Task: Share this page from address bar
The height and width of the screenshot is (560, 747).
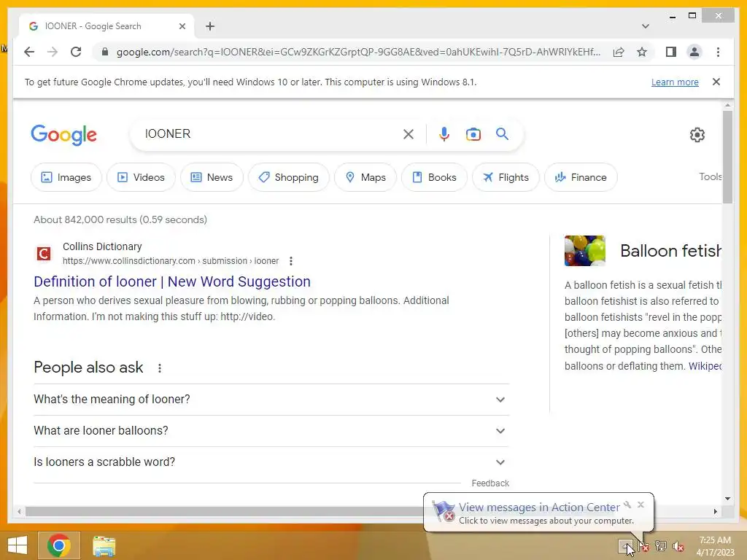Action: (x=619, y=52)
